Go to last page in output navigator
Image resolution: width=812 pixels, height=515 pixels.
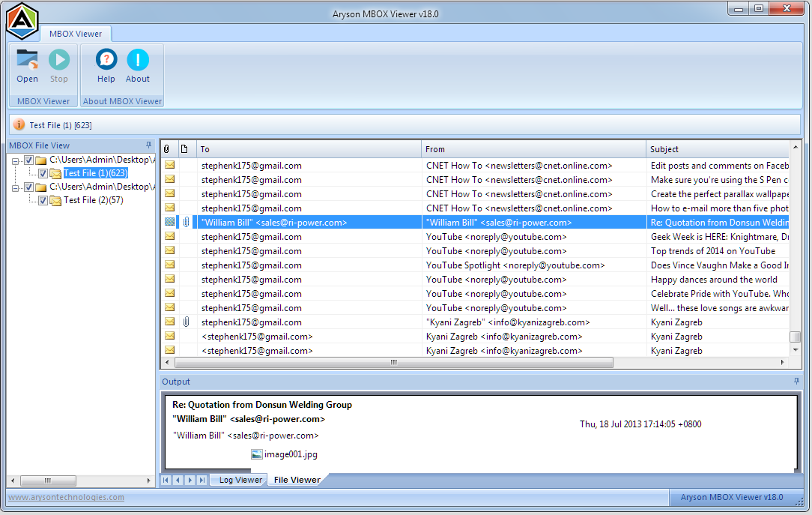tap(202, 480)
